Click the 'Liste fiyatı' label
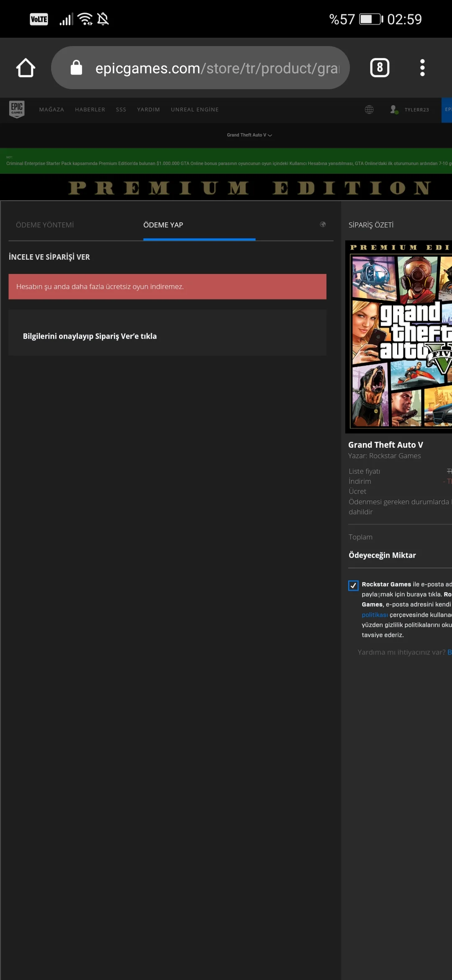 point(364,471)
